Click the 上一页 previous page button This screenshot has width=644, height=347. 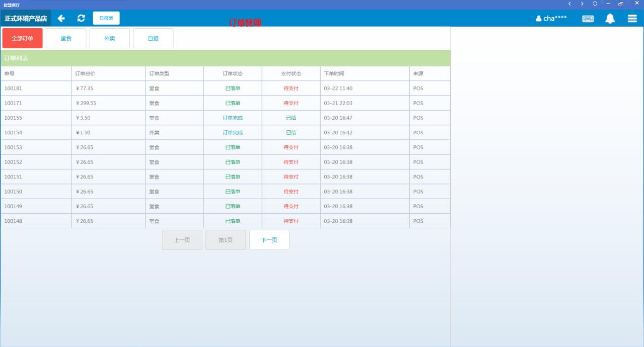(x=182, y=240)
